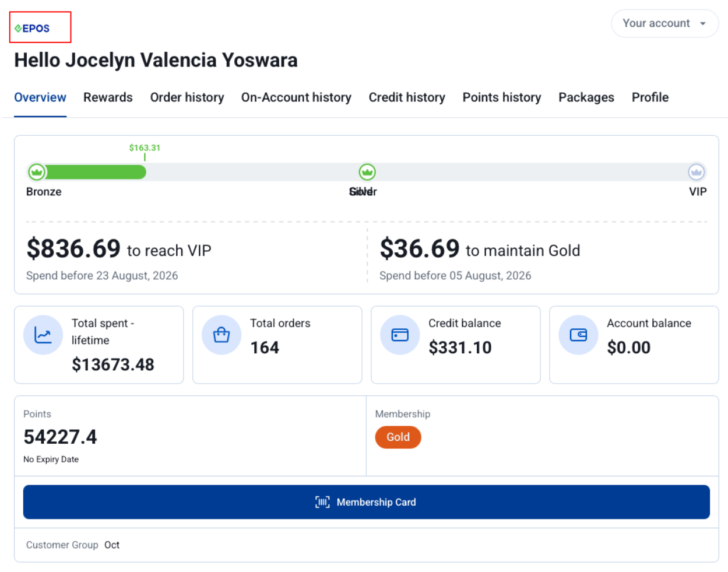728x572 pixels.
Task: Click the total orders shopping bag icon
Action: click(221, 335)
